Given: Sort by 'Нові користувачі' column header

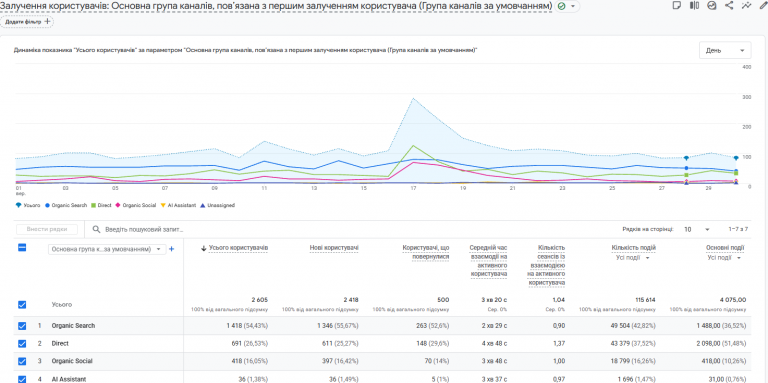Looking at the screenshot, I should tap(334, 248).
